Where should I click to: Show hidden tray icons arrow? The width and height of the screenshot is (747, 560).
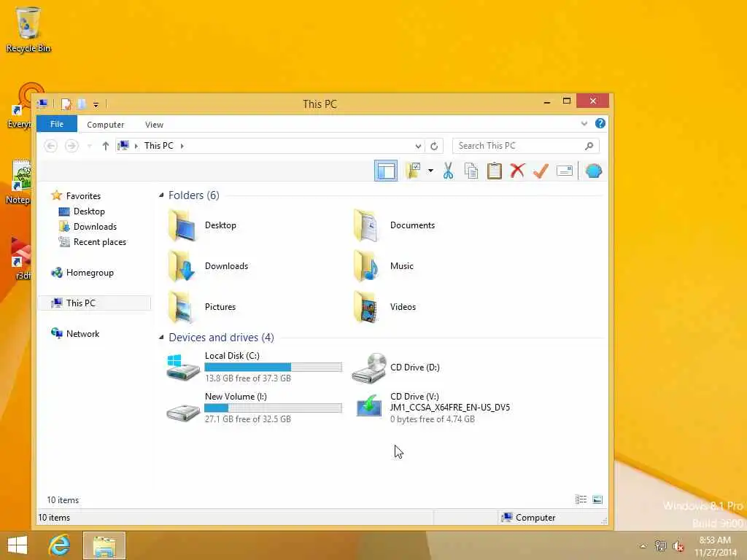(643, 546)
